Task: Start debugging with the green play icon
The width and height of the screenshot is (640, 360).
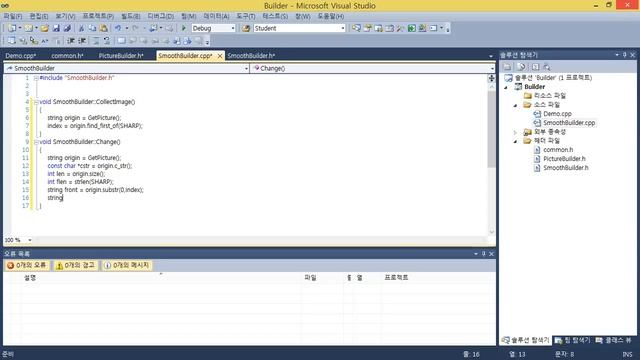Action: [x=184, y=28]
